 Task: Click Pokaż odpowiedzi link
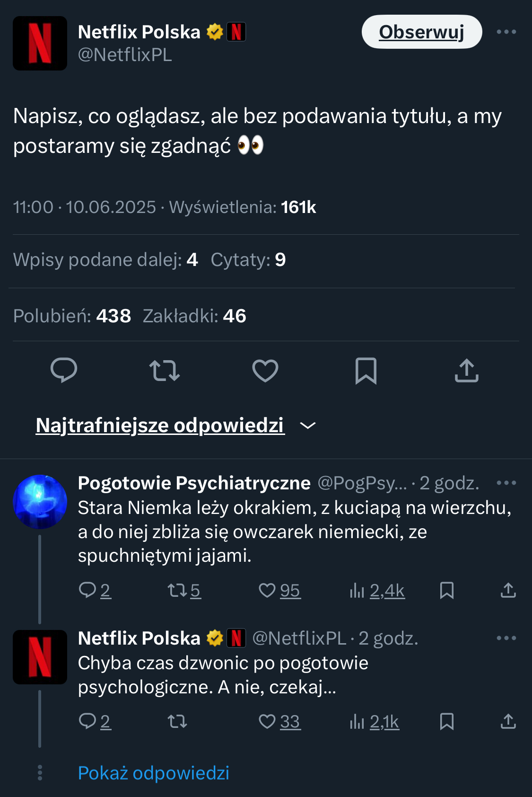tap(153, 773)
